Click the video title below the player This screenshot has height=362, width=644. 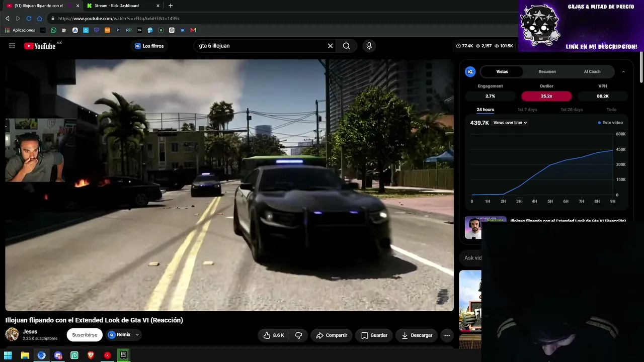94,320
